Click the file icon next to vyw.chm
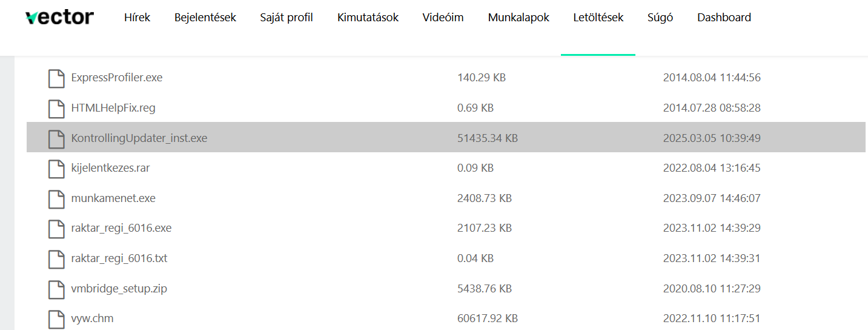868x330 pixels. click(x=56, y=318)
